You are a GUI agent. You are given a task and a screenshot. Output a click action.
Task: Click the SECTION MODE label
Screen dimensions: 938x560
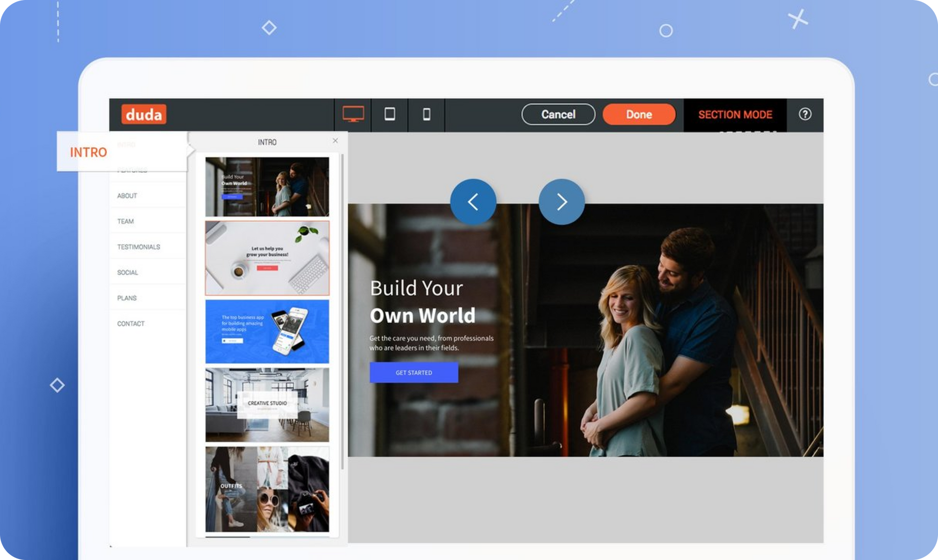(735, 115)
